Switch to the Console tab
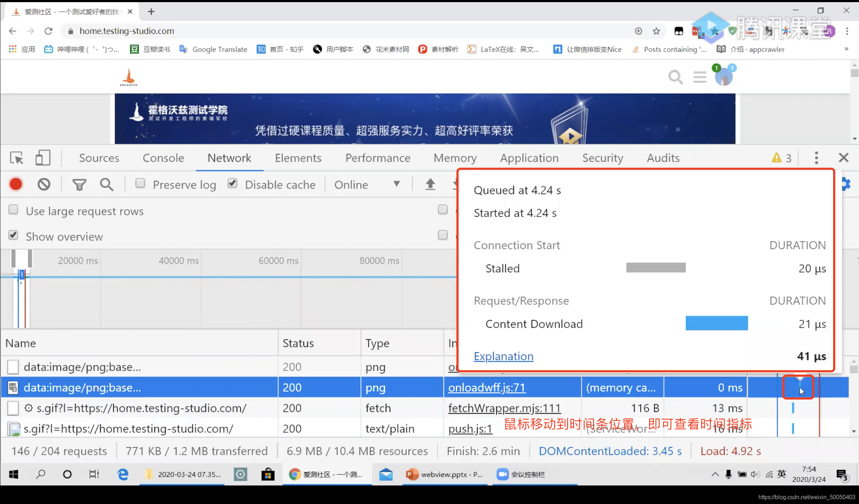 163,158
